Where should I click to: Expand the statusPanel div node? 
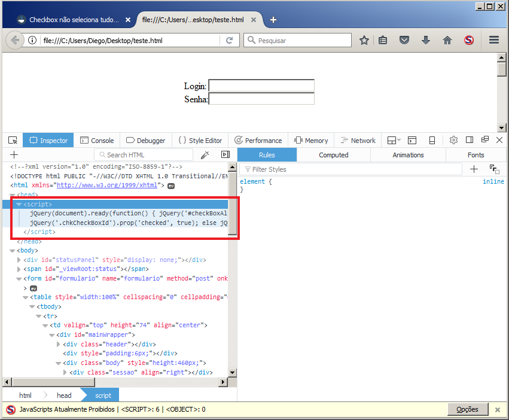(x=19, y=260)
